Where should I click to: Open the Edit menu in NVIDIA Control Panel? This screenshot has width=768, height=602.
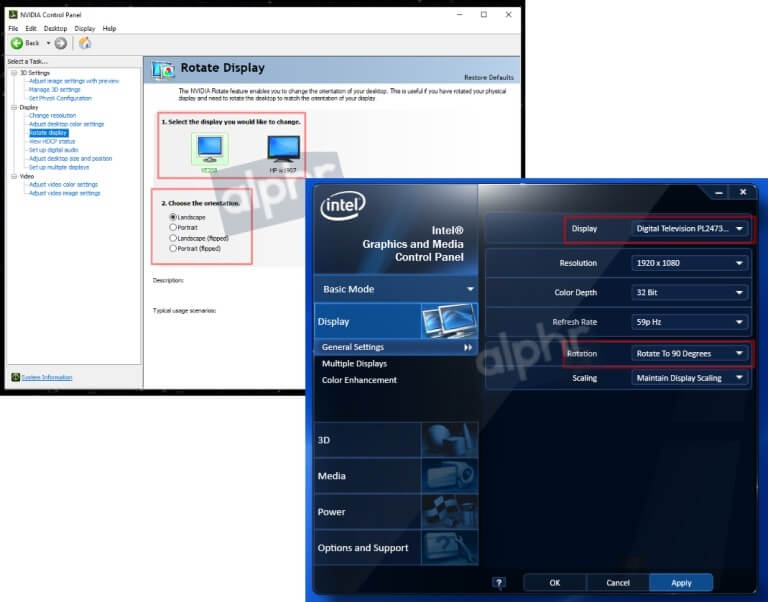(31, 28)
